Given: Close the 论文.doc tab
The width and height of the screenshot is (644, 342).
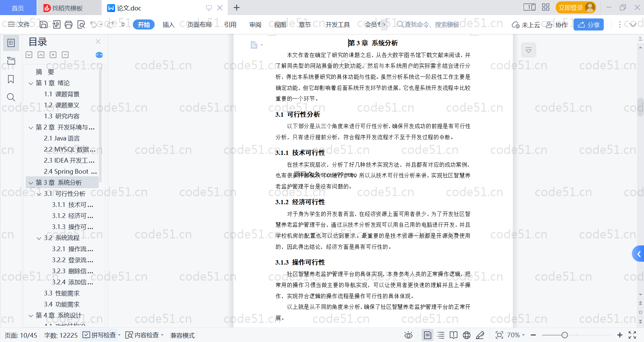Looking at the screenshot, I should pos(220,7).
